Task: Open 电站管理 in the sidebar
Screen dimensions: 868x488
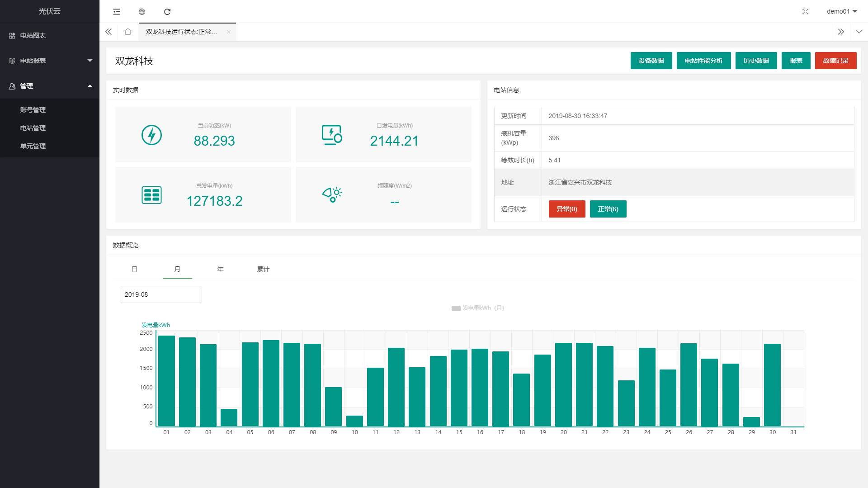Action: point(33,128)
